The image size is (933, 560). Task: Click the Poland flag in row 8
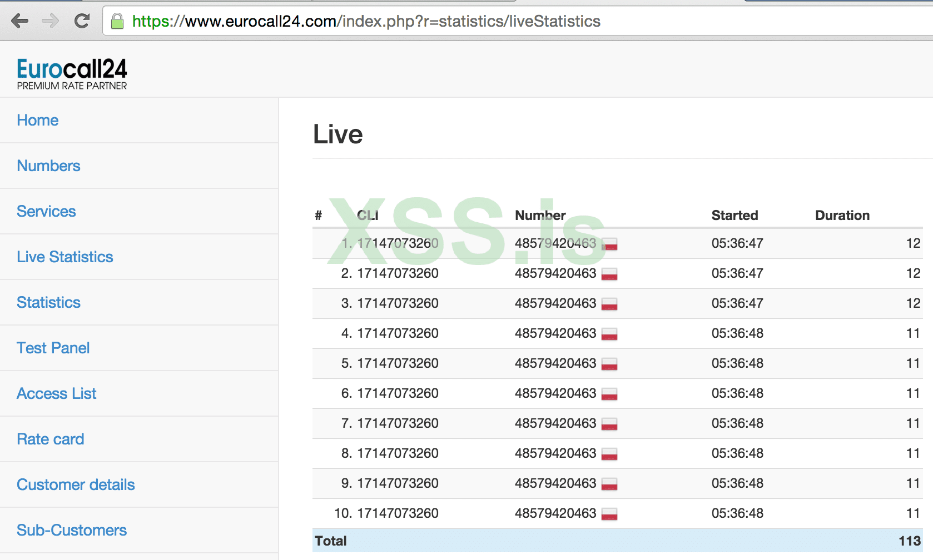pyautogui.click(x=609, y=454)
